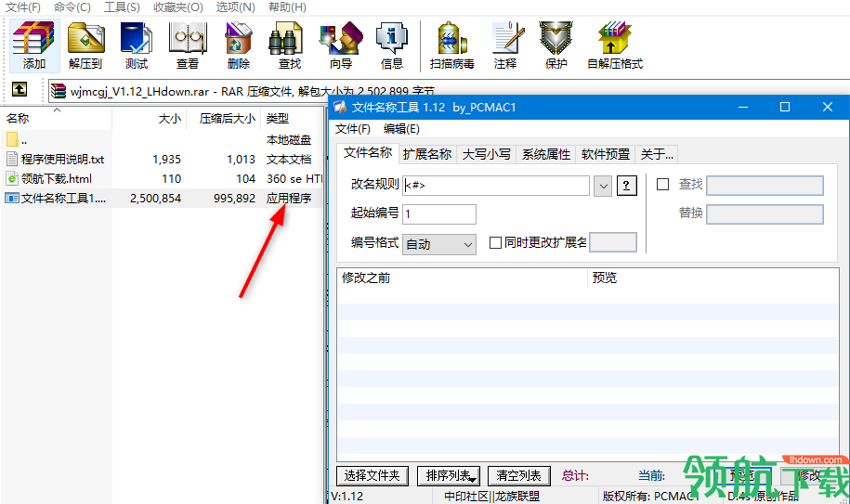Sort by 名称 column header
Image resolution: width=850 pixels, height=504 pixels.
click(x=57, y=119)
